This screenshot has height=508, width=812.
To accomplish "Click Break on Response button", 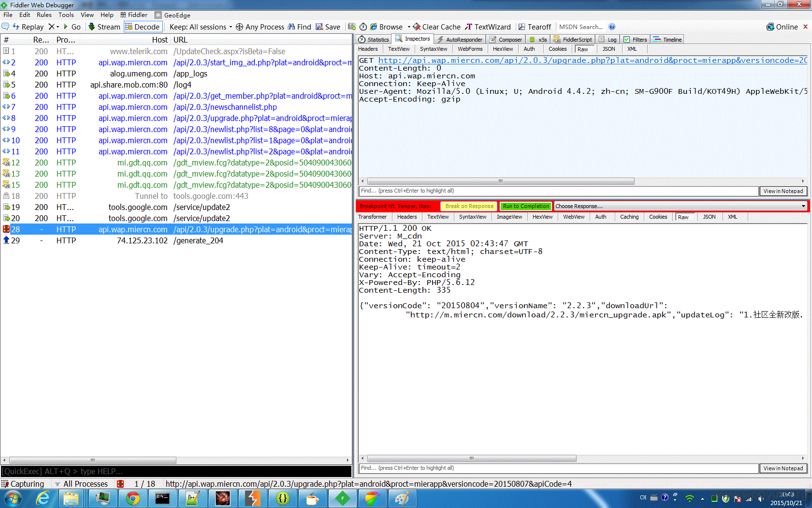I will click(469, 206).
